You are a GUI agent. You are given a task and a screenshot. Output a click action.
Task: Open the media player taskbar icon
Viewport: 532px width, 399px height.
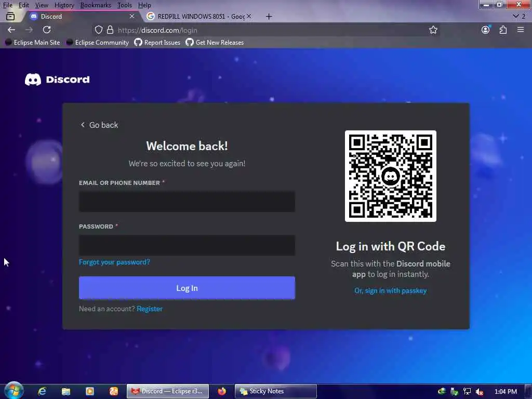click(x=90, y=391)
